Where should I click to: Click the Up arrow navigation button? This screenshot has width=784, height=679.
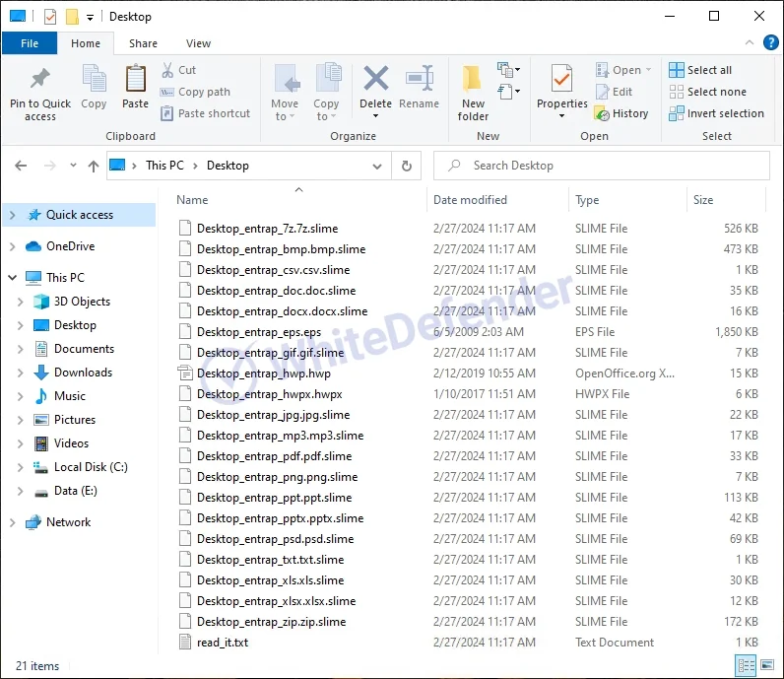[94, 166]
